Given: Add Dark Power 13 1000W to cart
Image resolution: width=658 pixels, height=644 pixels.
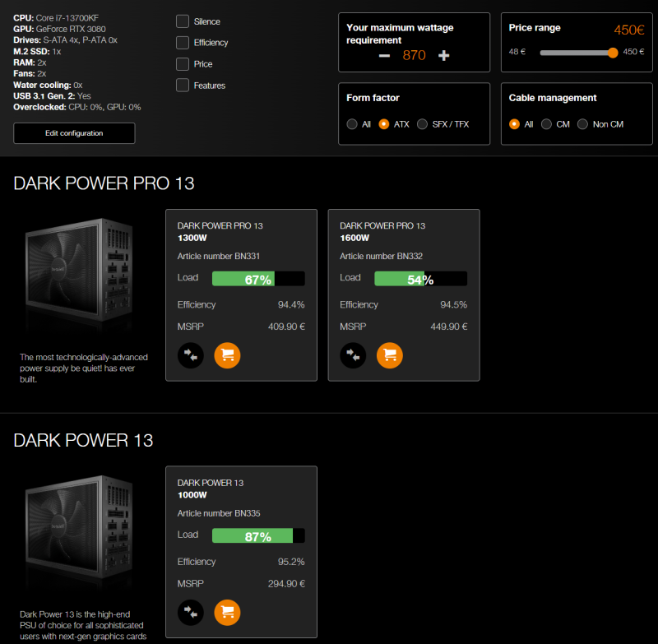Looking at the screenshot, I should (227, 613).
